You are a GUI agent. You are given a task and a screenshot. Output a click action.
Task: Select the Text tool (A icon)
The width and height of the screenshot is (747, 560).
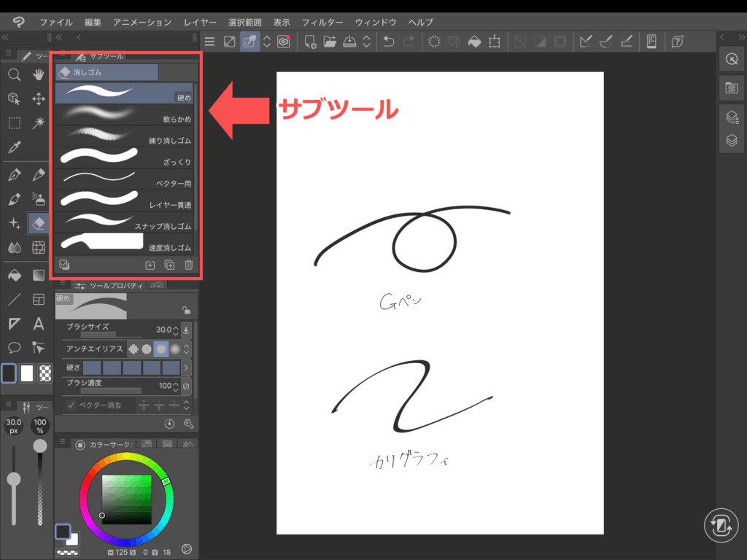[x=39, y=324]
